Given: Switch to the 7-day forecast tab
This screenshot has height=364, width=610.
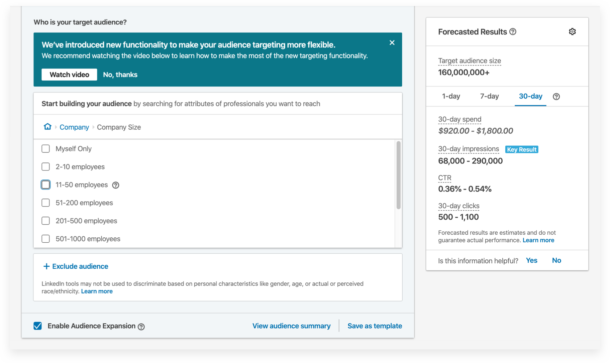Looking at the screenshot, I should [489, 96].
